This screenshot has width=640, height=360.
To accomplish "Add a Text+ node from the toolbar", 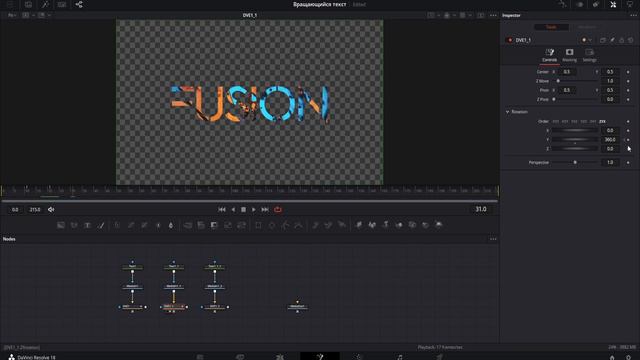I will point(87,225).
